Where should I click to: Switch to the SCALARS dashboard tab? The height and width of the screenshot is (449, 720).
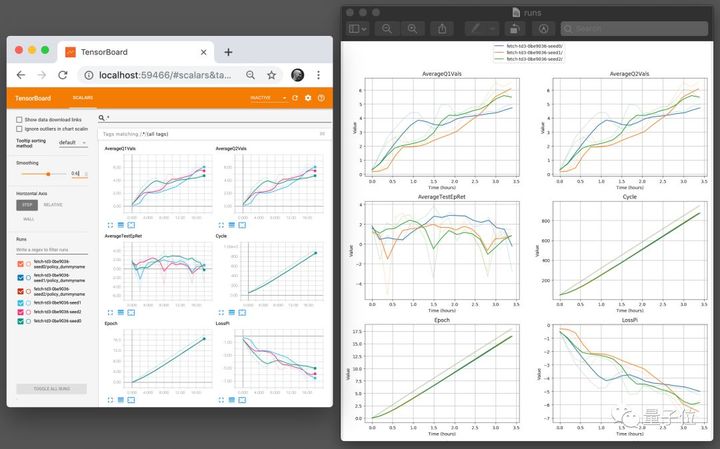point(83,98)
